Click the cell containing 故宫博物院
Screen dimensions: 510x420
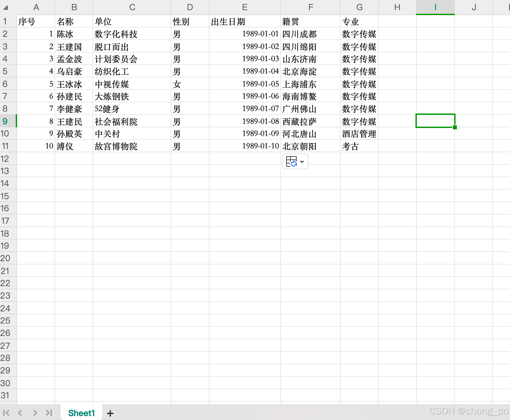coord(116,146)
